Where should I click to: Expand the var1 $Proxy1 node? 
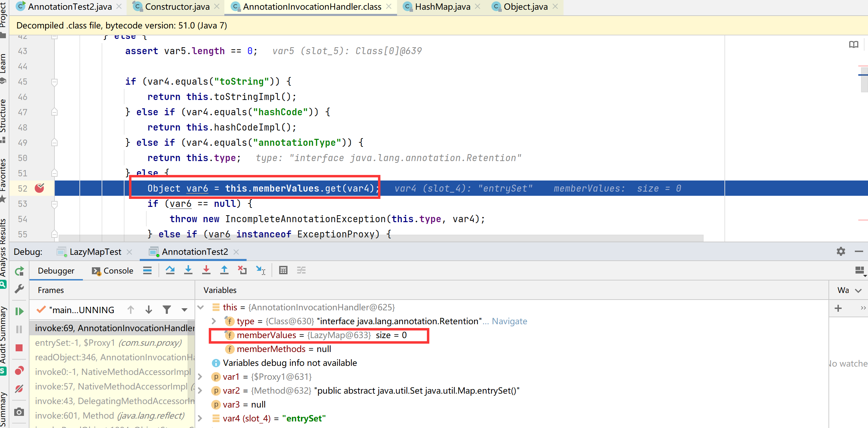200,377
